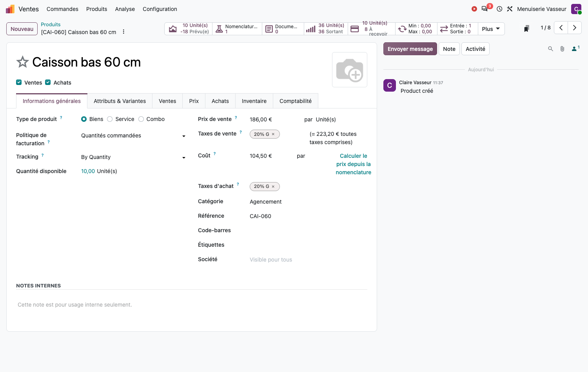Screen dimensions: 588x372
Task: Open the Produits menu
Action: click(97, 9)
